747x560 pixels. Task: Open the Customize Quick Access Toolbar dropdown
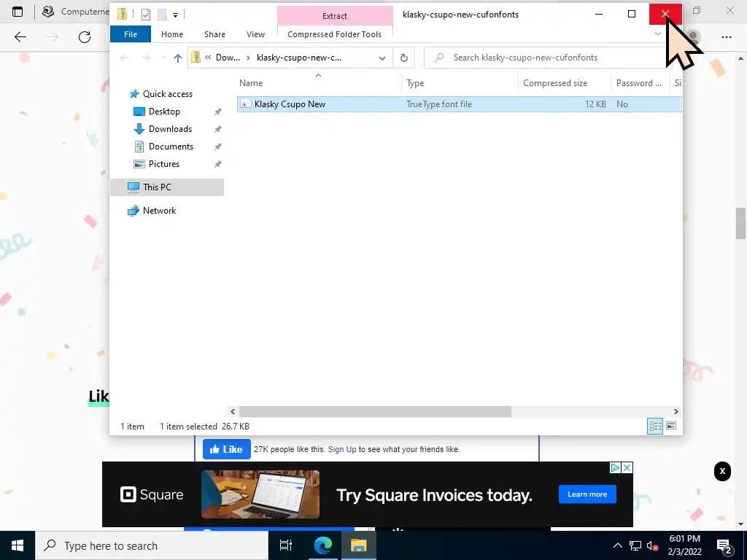click(x=175, y=15)
